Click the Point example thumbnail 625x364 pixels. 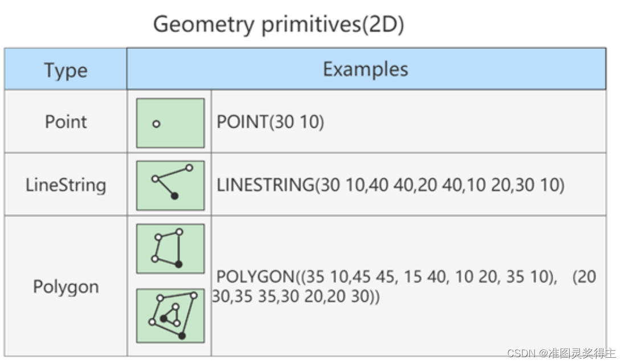pos(170,123)
